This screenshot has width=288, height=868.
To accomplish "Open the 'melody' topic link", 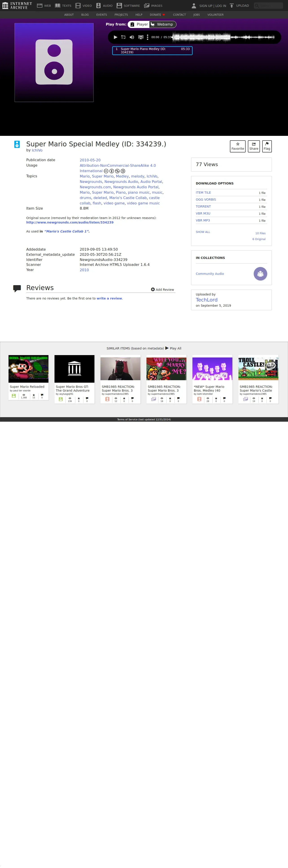I will (137, 176).
